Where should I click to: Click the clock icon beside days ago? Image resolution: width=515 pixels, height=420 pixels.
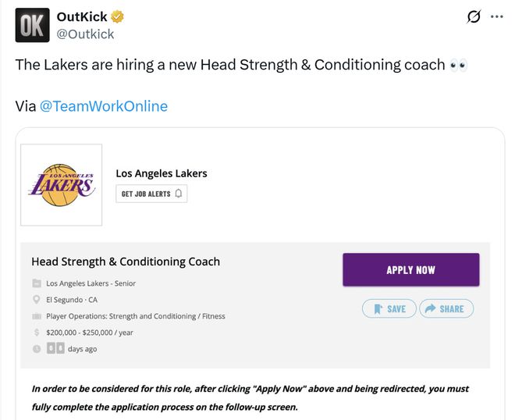[37, 349]
